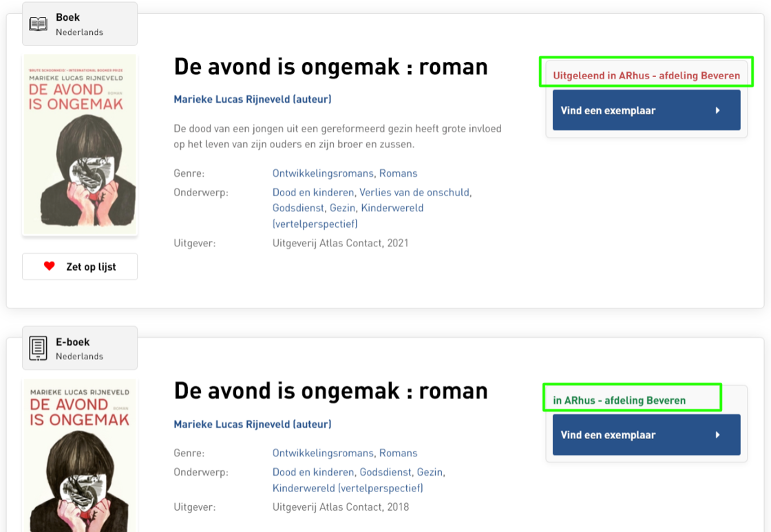Click the Genre label in the E-boek card

[x=189, y=453]
